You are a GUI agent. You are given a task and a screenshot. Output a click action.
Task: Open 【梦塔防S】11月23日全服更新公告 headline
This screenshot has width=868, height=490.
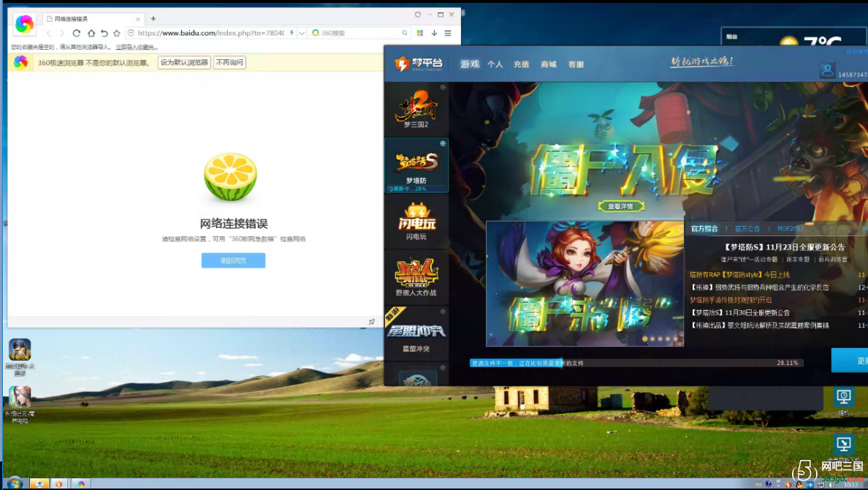click(785, 247)
